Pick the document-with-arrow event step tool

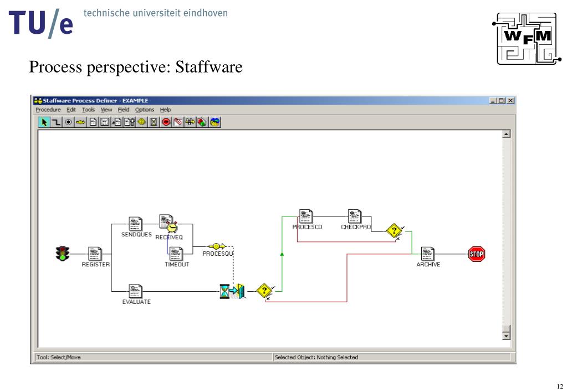[x=117, y=122]
